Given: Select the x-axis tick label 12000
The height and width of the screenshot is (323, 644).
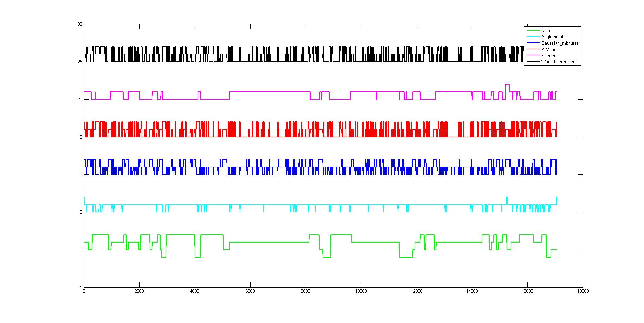Looking at the screenshot, I should tap(417, 292).
